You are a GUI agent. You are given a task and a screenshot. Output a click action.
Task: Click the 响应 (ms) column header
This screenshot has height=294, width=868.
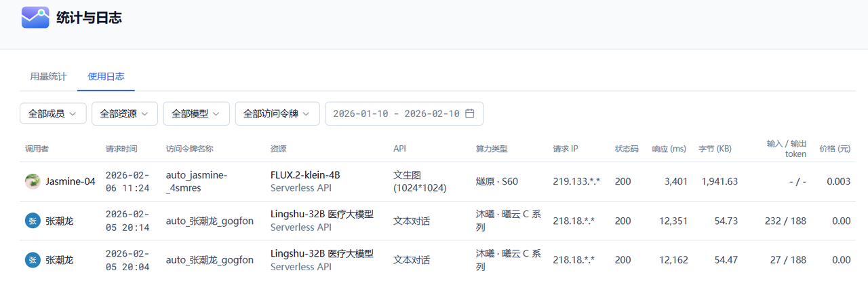tap(669, 149)
